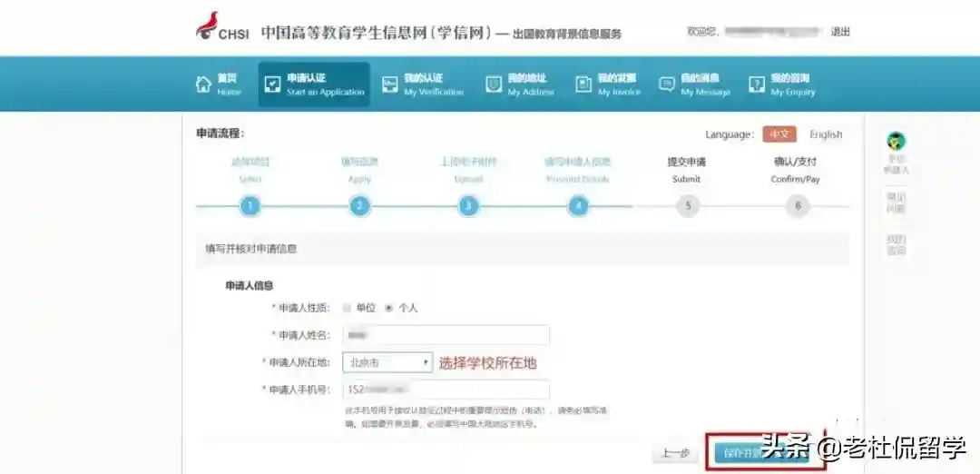Image resolution: width=980 pixels, height=474 pixels.
Task: Go to step 1 Select in the progress bar
Action: [250, 206]
